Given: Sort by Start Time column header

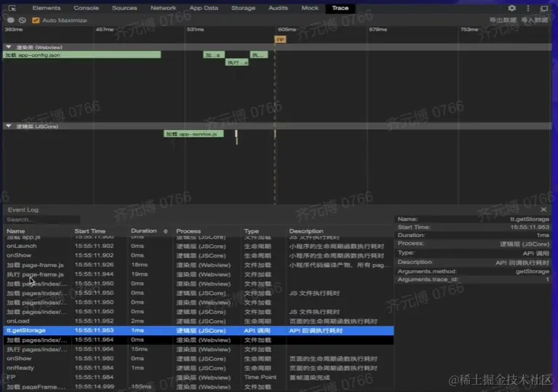Looking at the screenshot, I should click(89, 231).
